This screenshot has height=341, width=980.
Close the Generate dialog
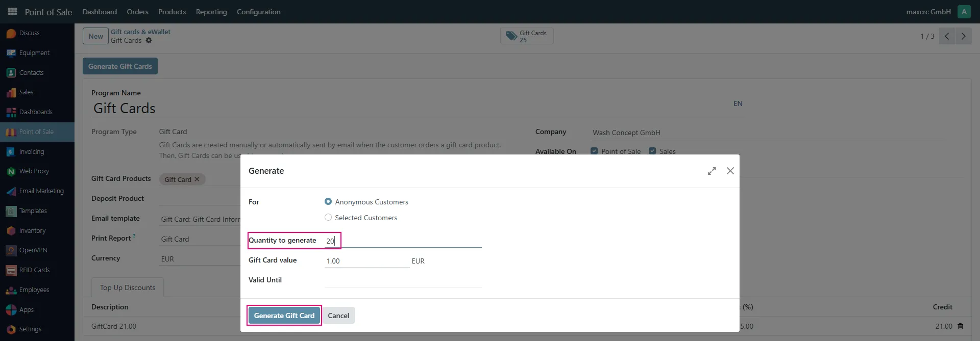730,171
